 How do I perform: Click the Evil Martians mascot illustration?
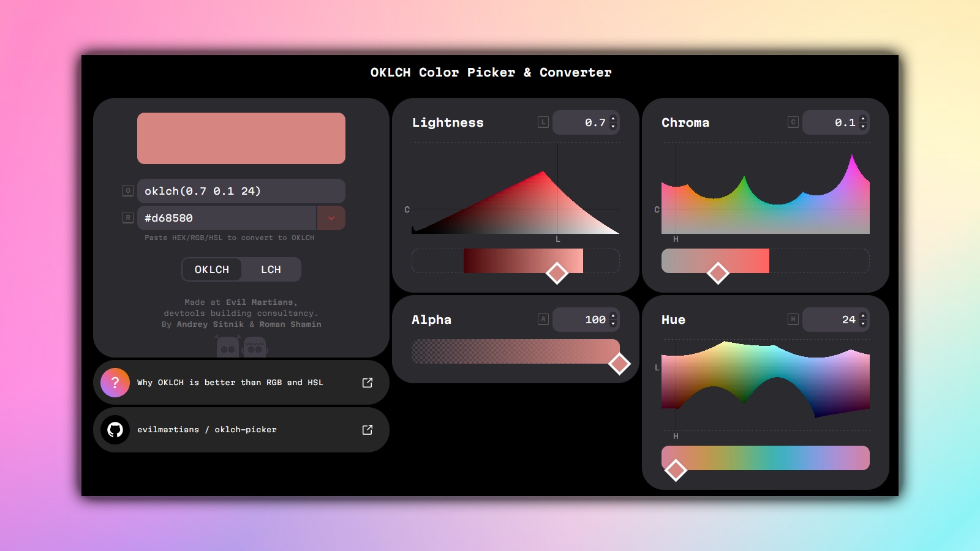coord(242,347)
